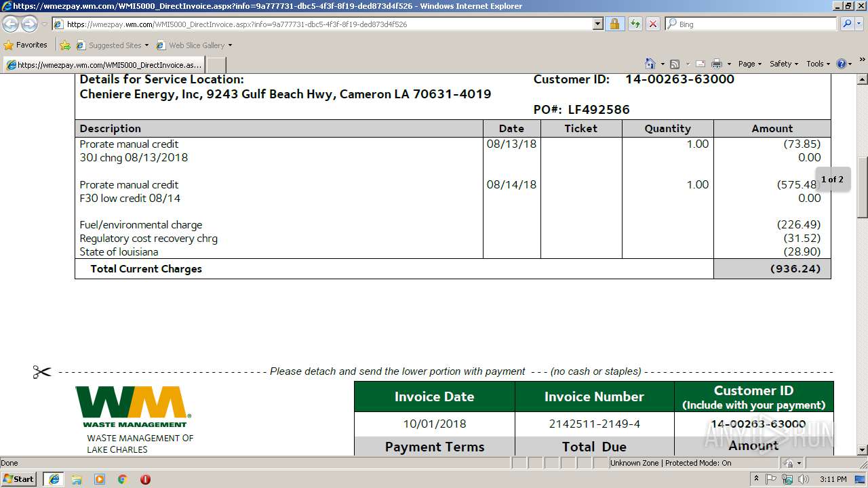868x488 pixels.
Task: Go to the Home page icon
Action: click(650, 64)
